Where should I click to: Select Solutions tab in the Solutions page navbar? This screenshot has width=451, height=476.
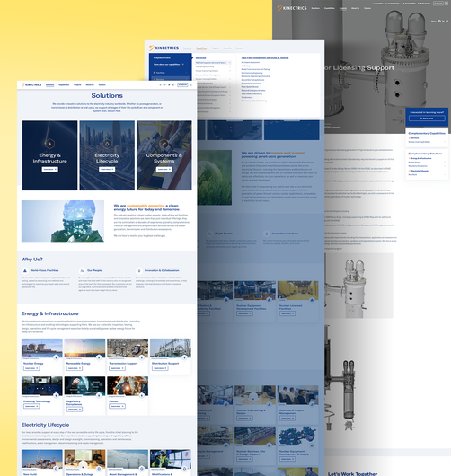click(x=49, y=85)
